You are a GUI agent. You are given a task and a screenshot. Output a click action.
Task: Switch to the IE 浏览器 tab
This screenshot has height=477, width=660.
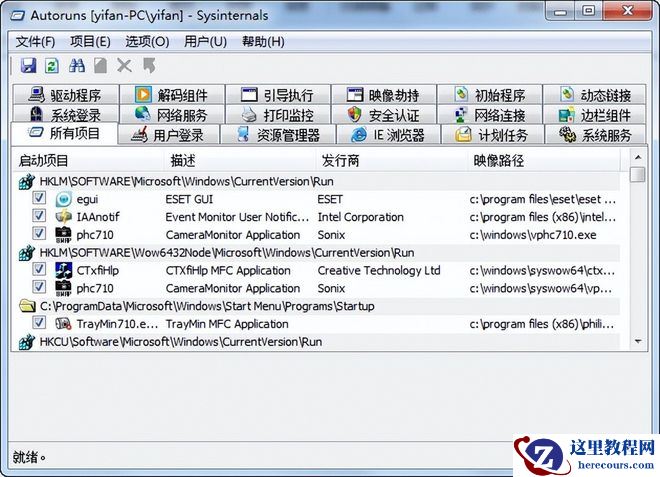tap(389, 135)
